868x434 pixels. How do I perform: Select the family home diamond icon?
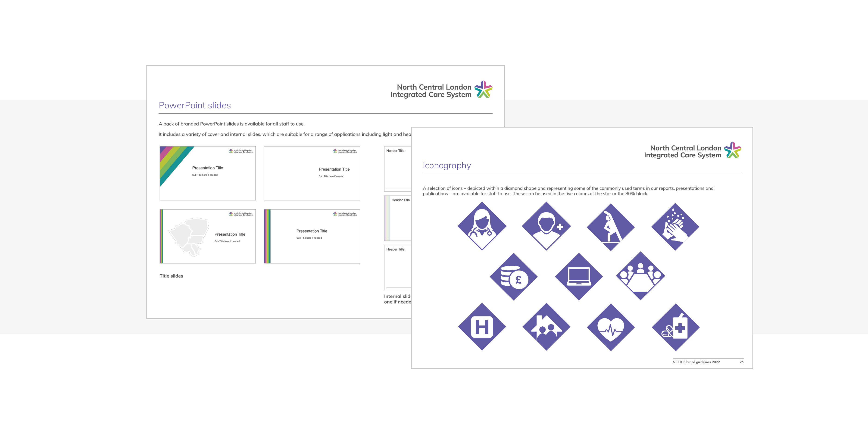[546, 327]
